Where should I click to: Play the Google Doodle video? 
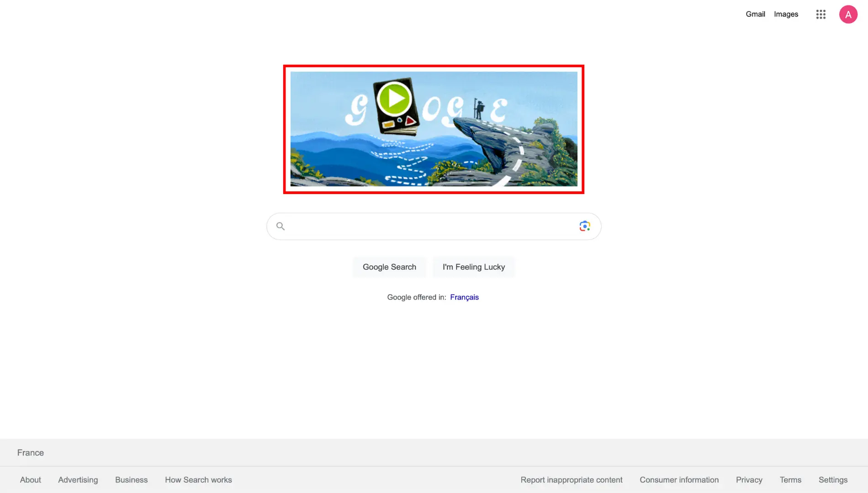(x=394, y=99)
